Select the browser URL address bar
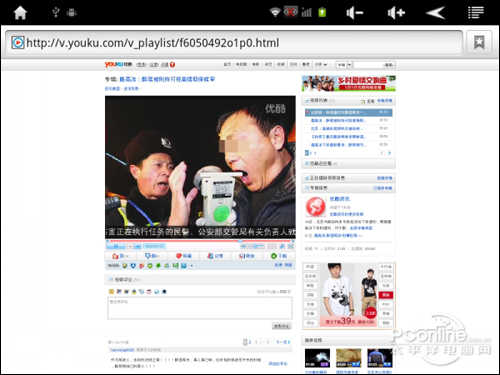Viewport: 500px width, 375px height. tap(233, 43)
